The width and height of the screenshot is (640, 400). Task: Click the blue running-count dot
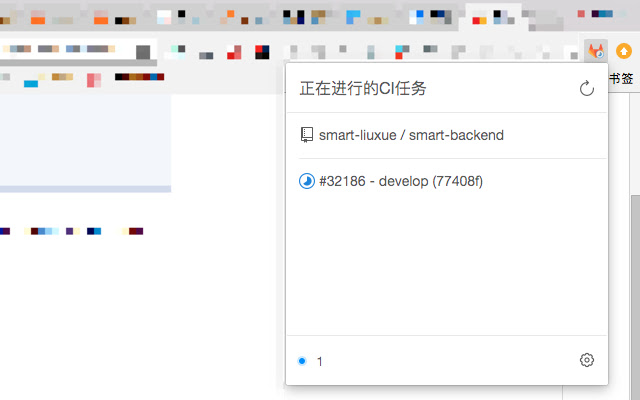click(x=302, y=361)
